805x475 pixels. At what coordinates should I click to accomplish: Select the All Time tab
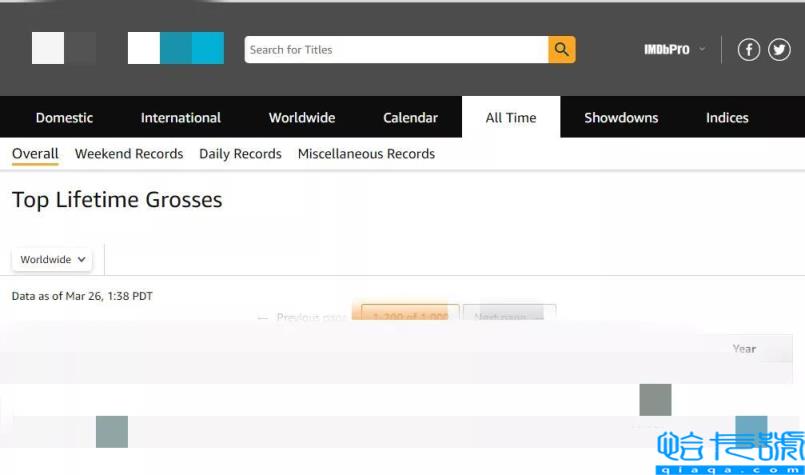[x=511, y=118]
